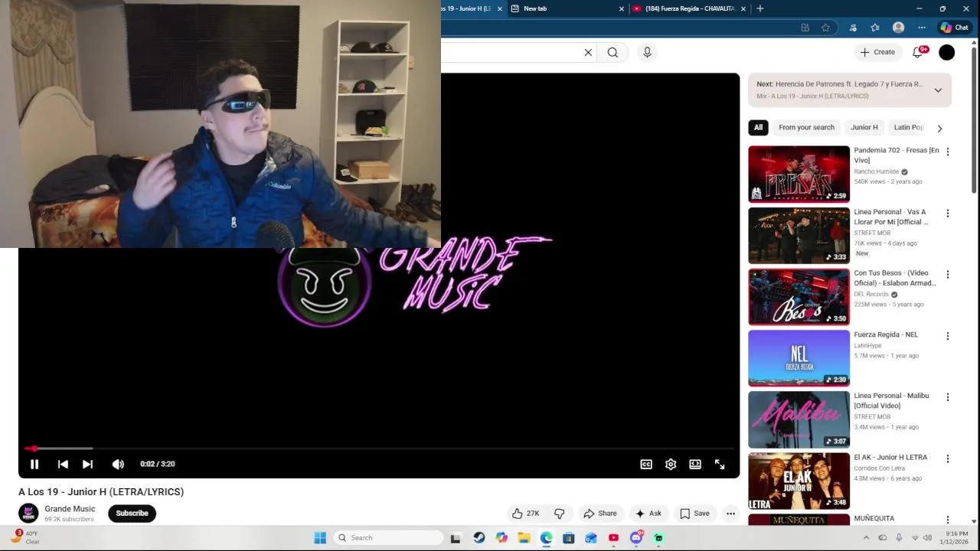This screenshot has width=980, height=551.
Task: Open Edge browser profile icon
Action: coord(899,28)
